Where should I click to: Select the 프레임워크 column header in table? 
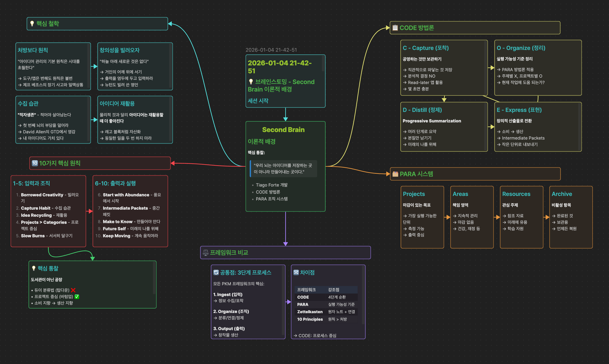[x=306, y=290]
